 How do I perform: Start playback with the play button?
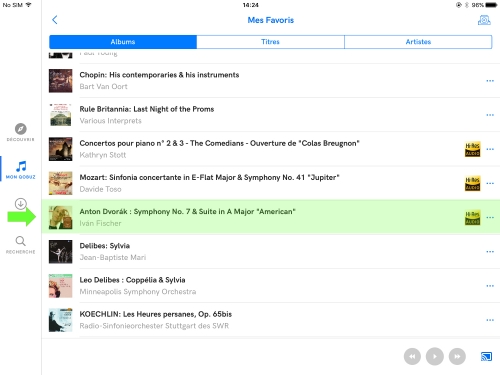[435, 356]
